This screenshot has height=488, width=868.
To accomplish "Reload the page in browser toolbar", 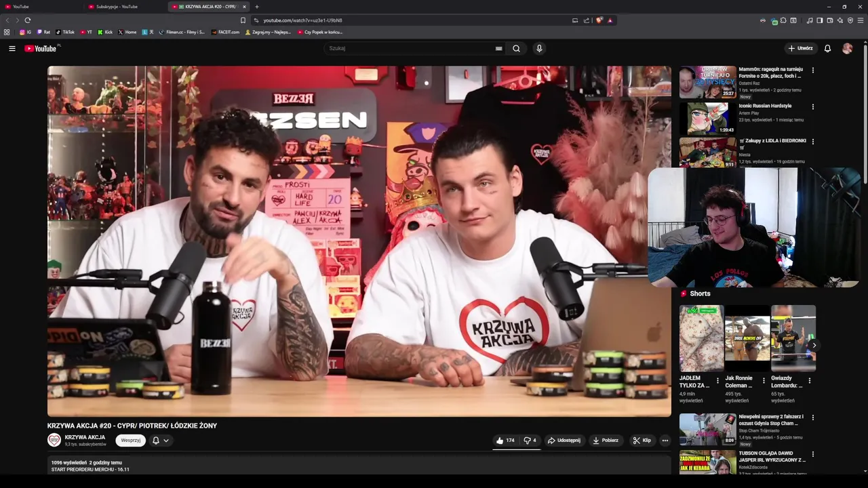I will tap(27, 20).
